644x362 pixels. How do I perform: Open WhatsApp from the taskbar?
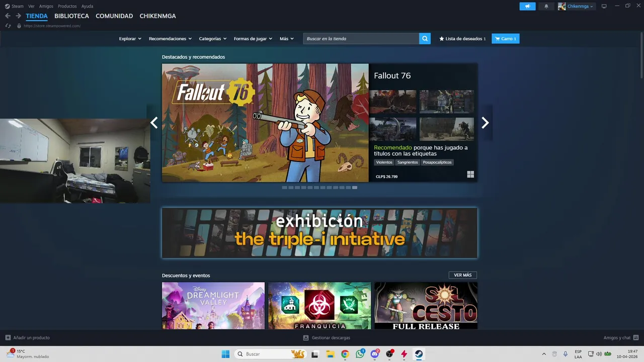click(x=360, y=354)
